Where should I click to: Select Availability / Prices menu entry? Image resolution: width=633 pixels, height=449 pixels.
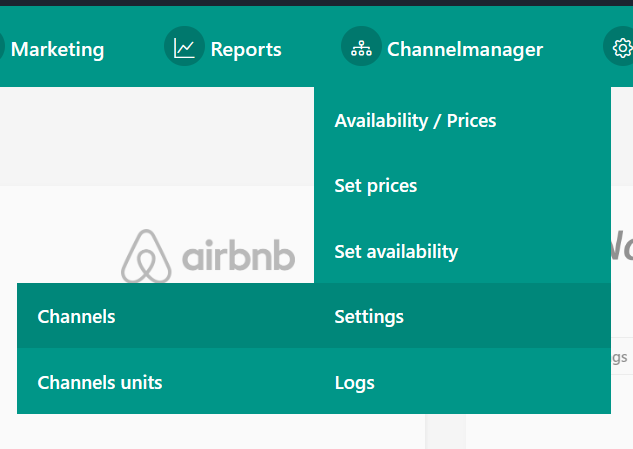click(415, 121)
